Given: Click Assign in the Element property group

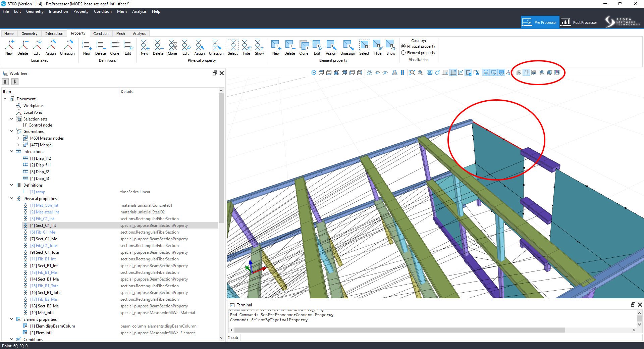Looking at the screenshot, I should click(x=331, y=47).
